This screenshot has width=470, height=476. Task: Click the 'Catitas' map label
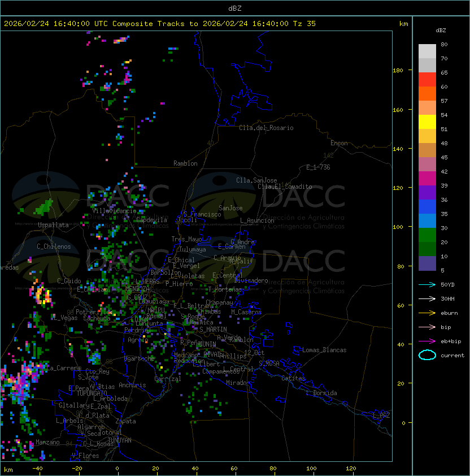point(293,378)
